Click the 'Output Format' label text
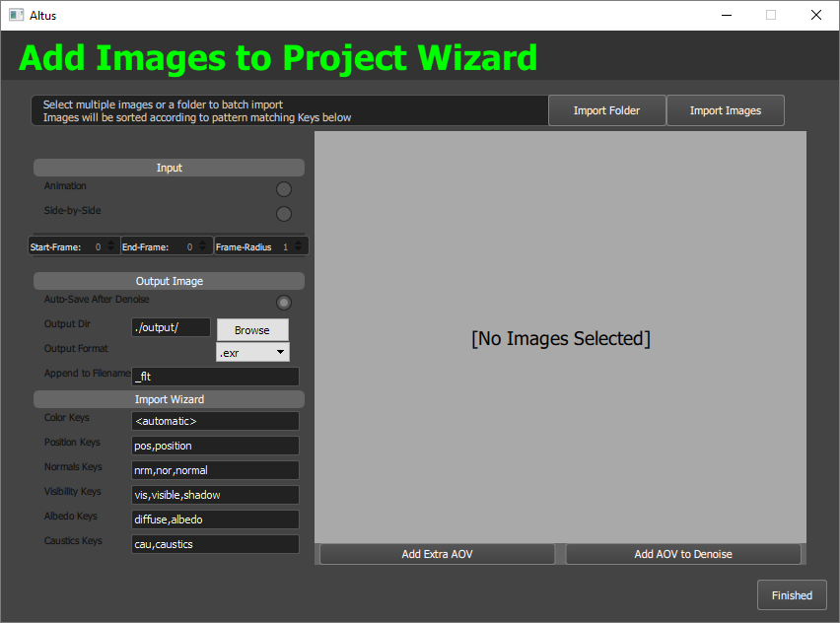The width and height of the screenshot is (840, 623). point(76,349)
